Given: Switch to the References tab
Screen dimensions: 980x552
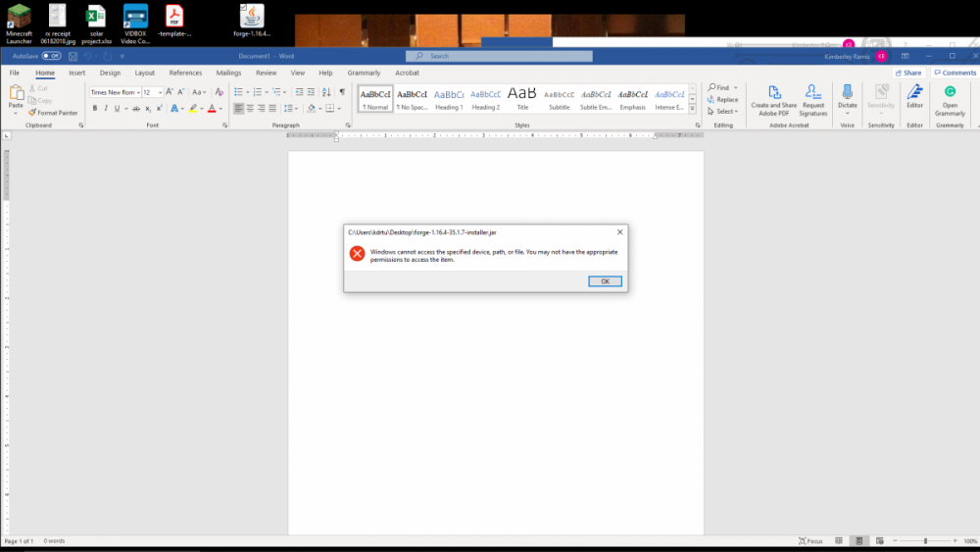Looking at the screenshot, I should pos(185,73).
